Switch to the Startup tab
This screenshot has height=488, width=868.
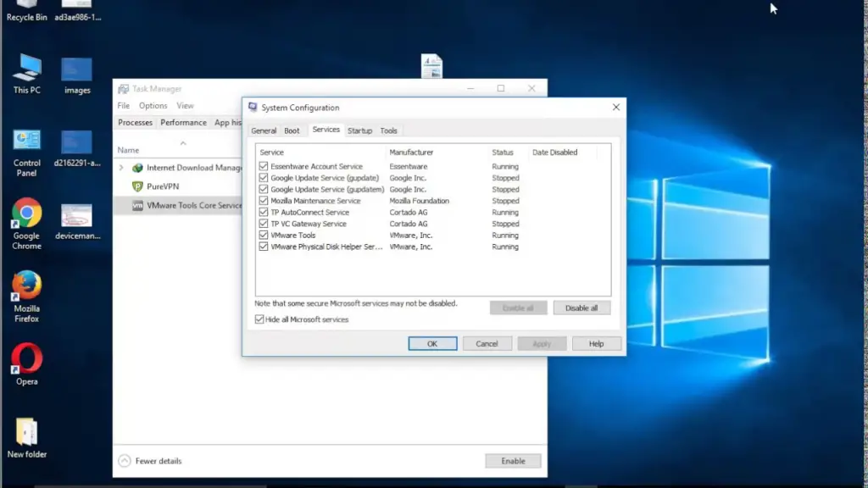pos(359,130)
